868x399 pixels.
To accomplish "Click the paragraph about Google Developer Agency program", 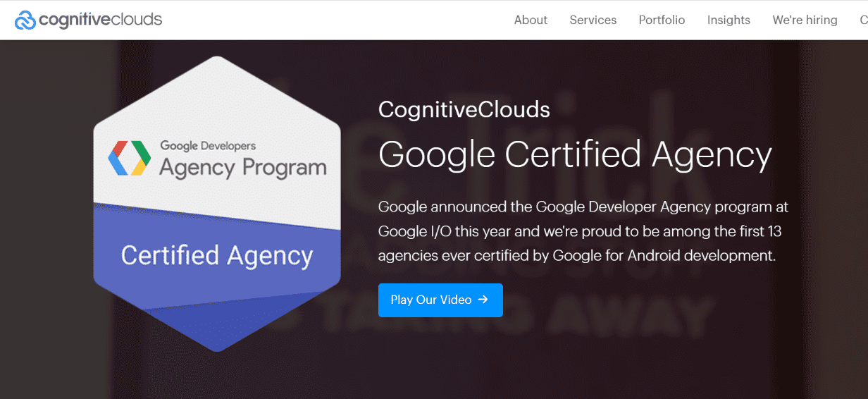I will tap(583, 231).
